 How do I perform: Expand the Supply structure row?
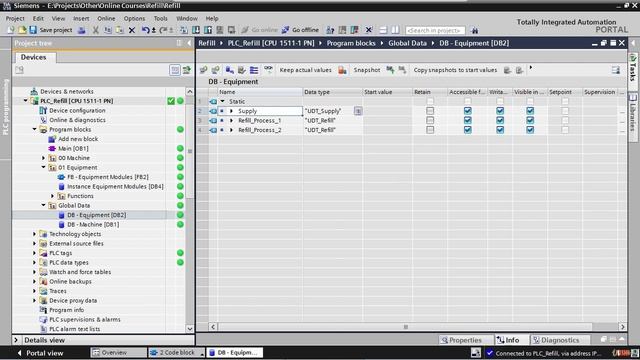pos(231,111)
